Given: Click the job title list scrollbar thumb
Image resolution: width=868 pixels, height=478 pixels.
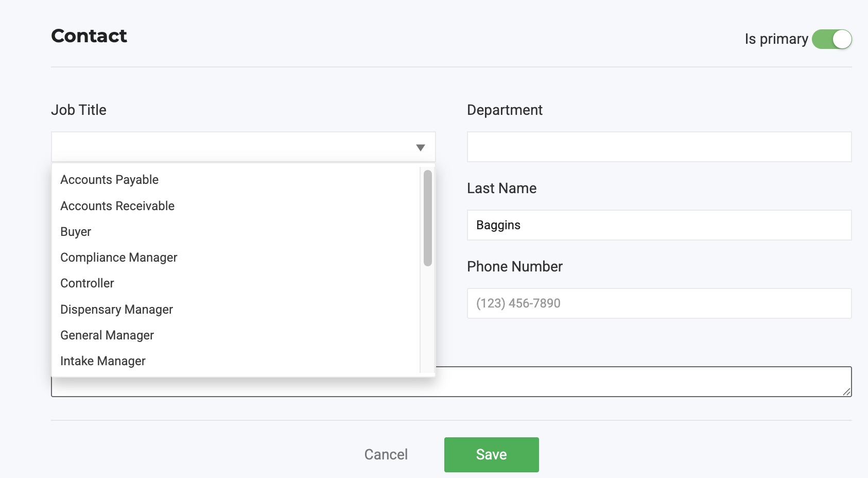Looking at the screenshot, I should click(x=427, y=218).
